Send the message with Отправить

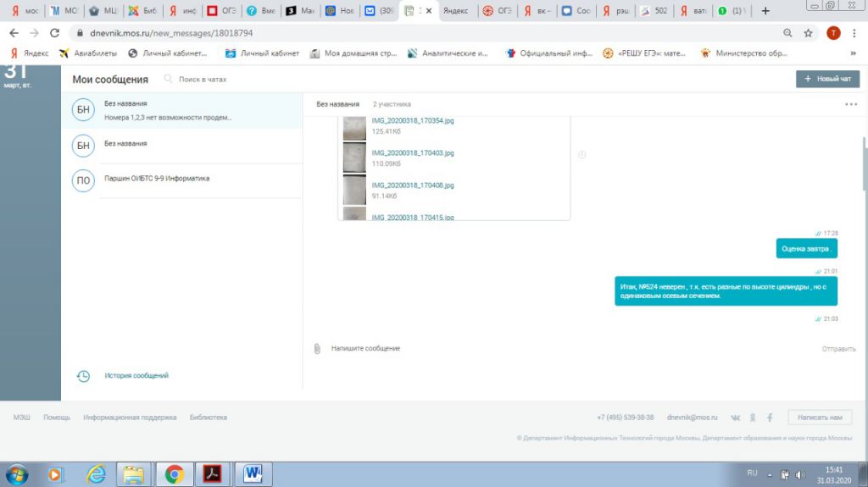click(x=838, y=349)
